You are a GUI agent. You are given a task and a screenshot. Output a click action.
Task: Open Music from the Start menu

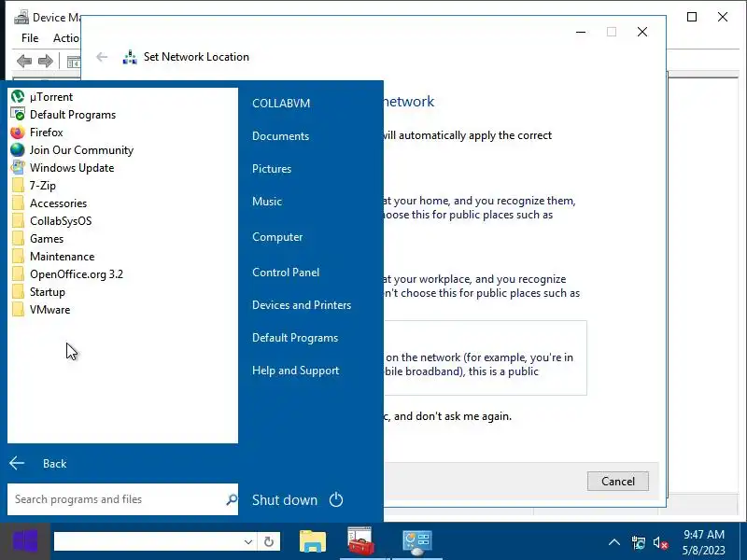pos(267,202)
